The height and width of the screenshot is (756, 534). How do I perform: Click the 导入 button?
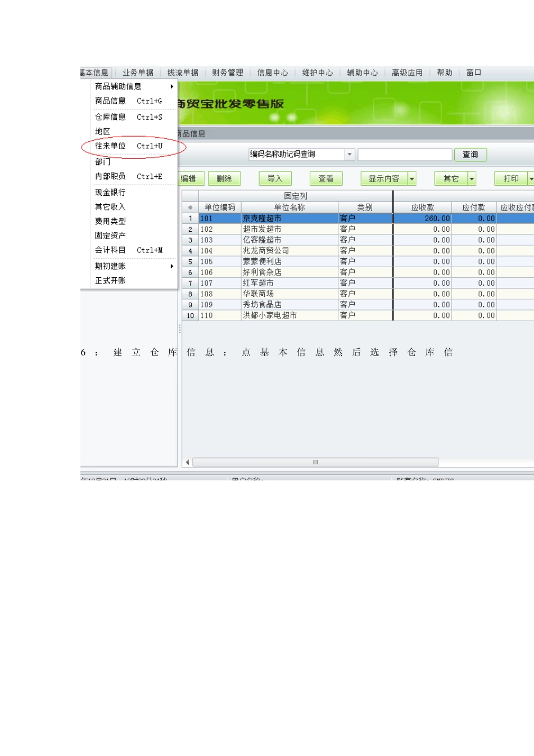tap(275, 178)
